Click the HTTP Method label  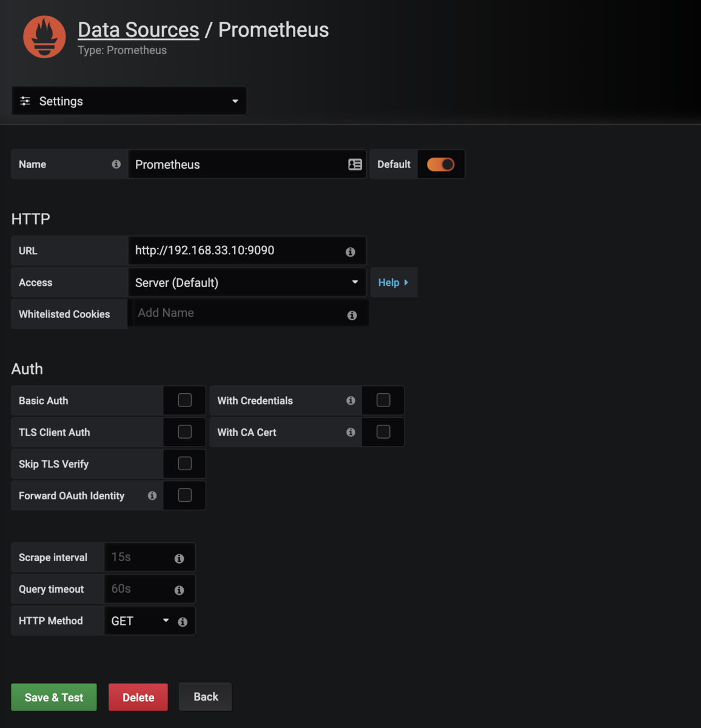pos(51,621)
